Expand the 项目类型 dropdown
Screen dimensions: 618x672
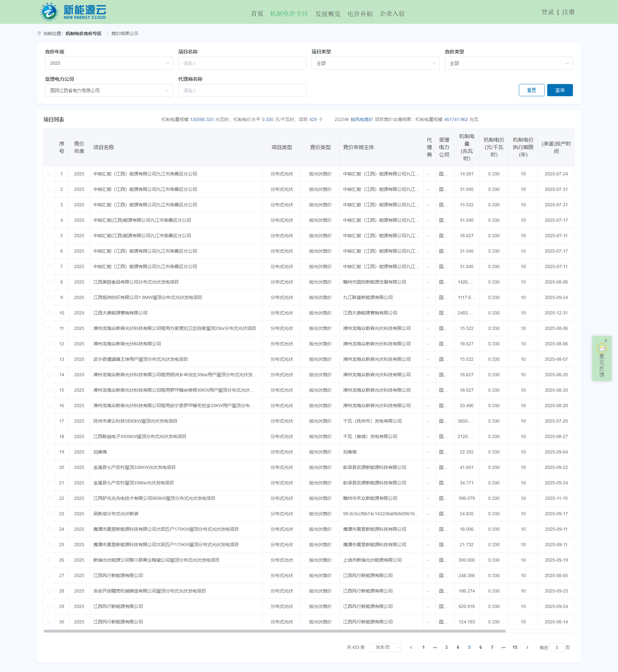point(375,63)
